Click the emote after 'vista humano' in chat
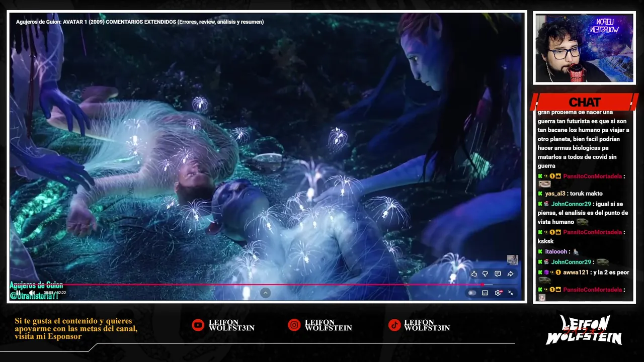644x362 pixels. point(582,222)
